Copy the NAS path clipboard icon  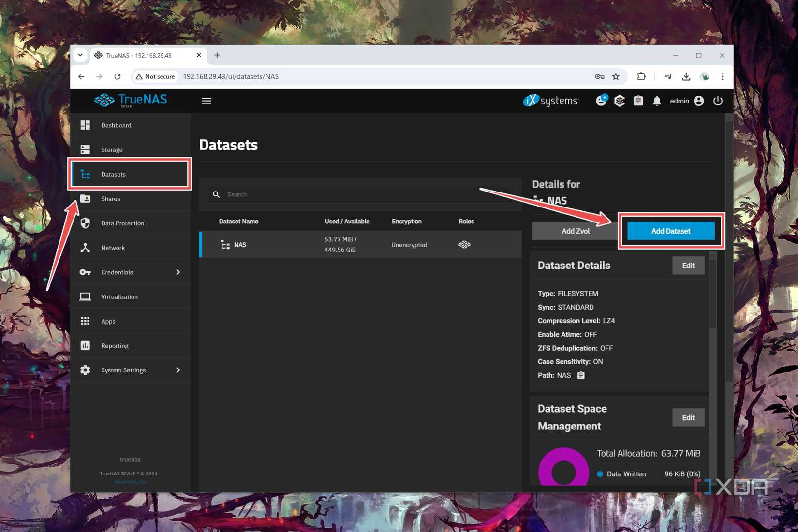[581, 375]
